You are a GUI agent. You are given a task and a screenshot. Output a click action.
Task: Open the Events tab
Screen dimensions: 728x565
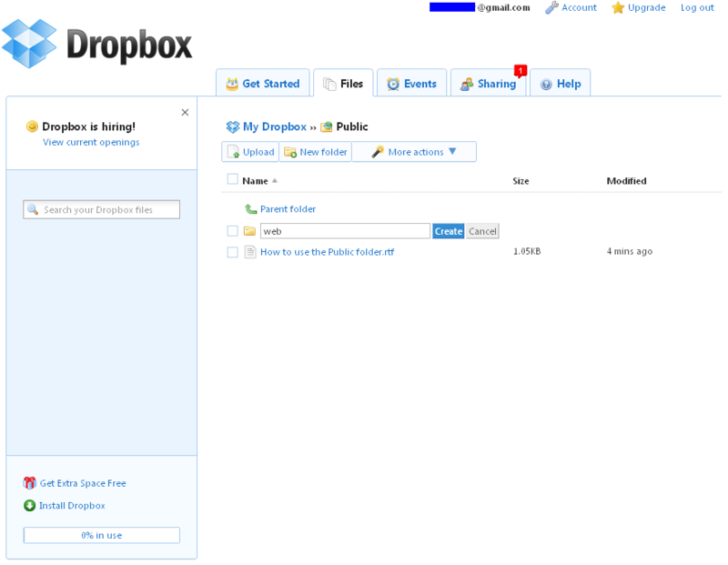point(412,83)
